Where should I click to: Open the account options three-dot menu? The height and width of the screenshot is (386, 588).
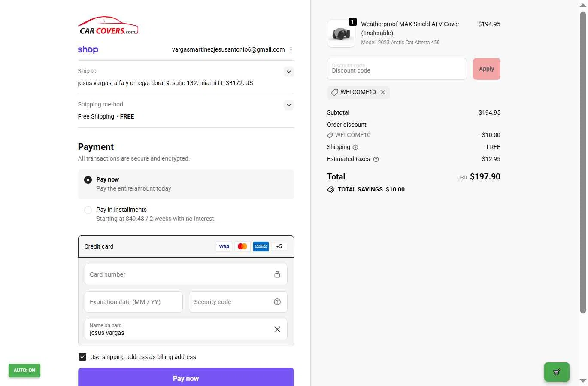tap(291, 50)
